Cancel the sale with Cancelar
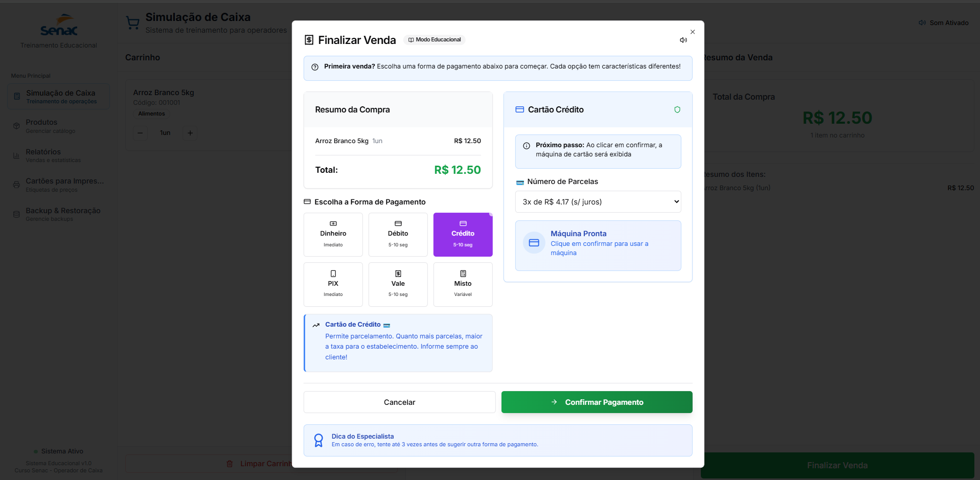980x480 pixels. point(399,402)
